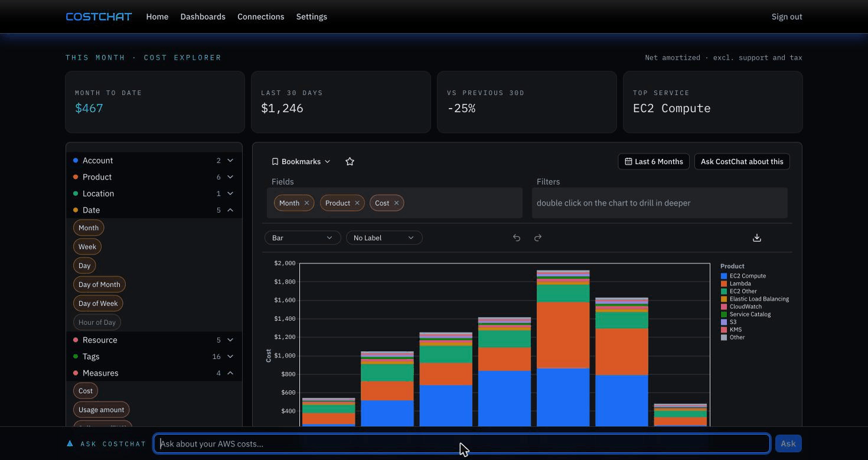
Task: Open Last 6 Months date range
Action: [654, 161]
